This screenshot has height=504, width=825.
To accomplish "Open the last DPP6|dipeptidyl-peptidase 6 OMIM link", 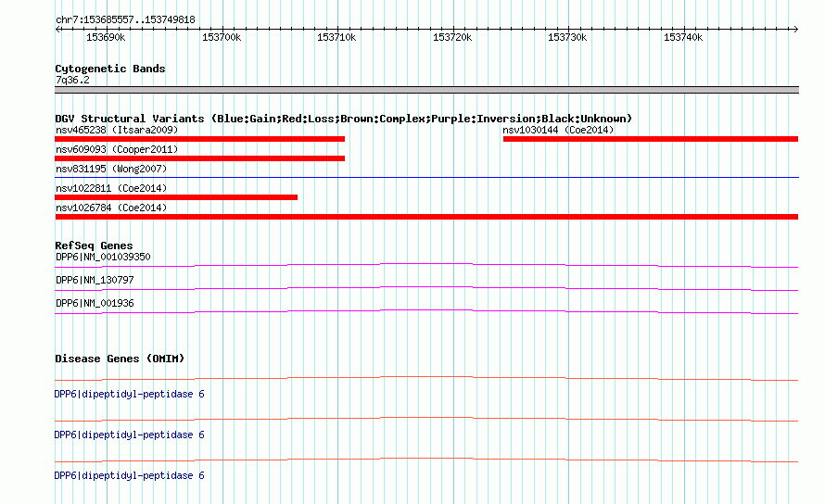I will point(130,475).
